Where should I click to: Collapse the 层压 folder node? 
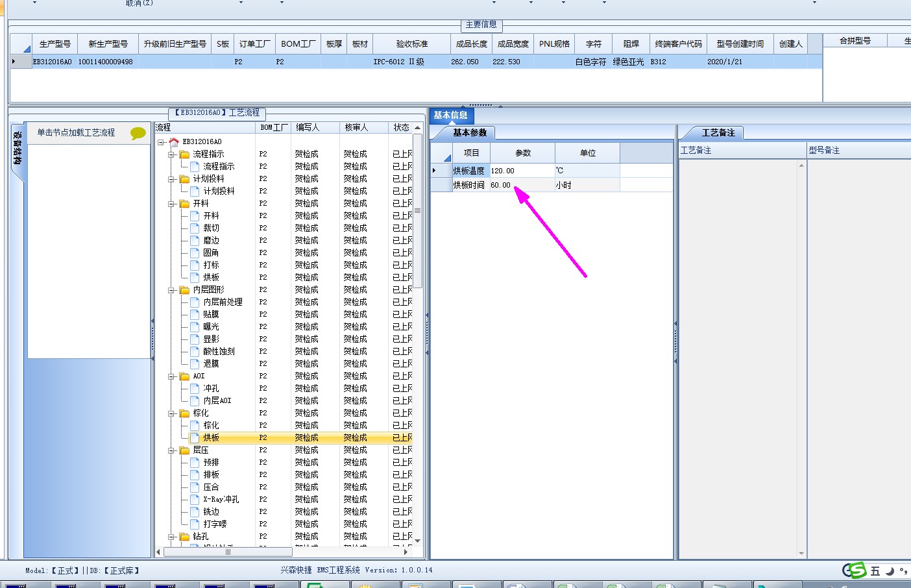172,450
